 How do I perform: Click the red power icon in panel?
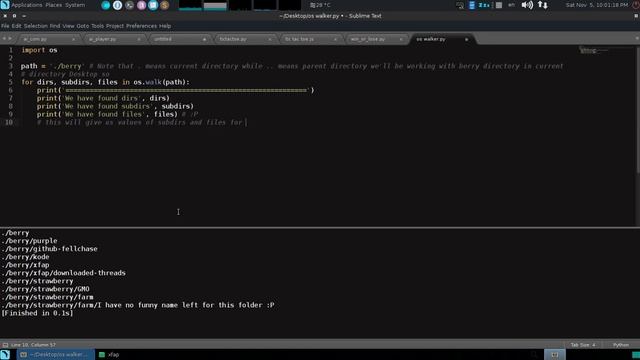(636, 5)
